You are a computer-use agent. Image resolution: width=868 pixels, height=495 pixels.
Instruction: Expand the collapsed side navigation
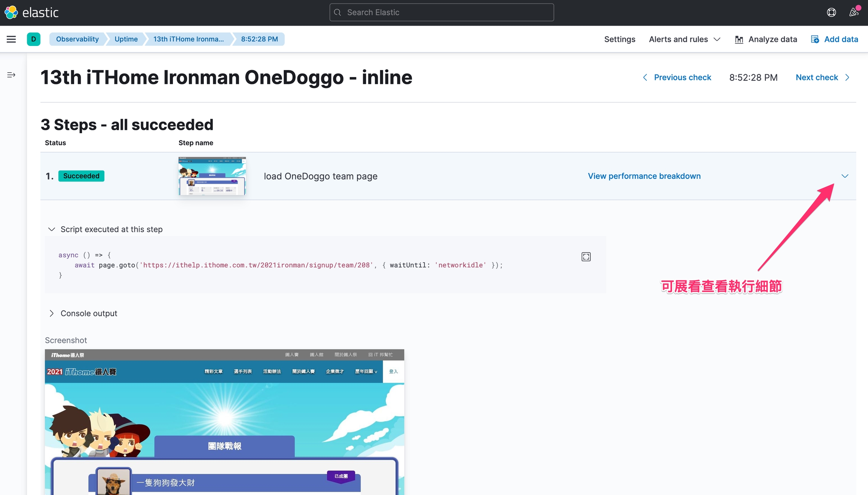(11, 75)
